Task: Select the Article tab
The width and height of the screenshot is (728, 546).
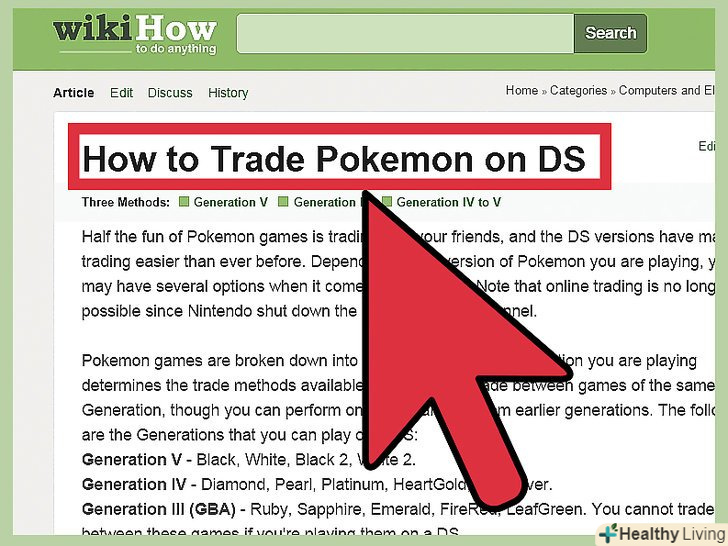Action: click(x=73, y=93)
